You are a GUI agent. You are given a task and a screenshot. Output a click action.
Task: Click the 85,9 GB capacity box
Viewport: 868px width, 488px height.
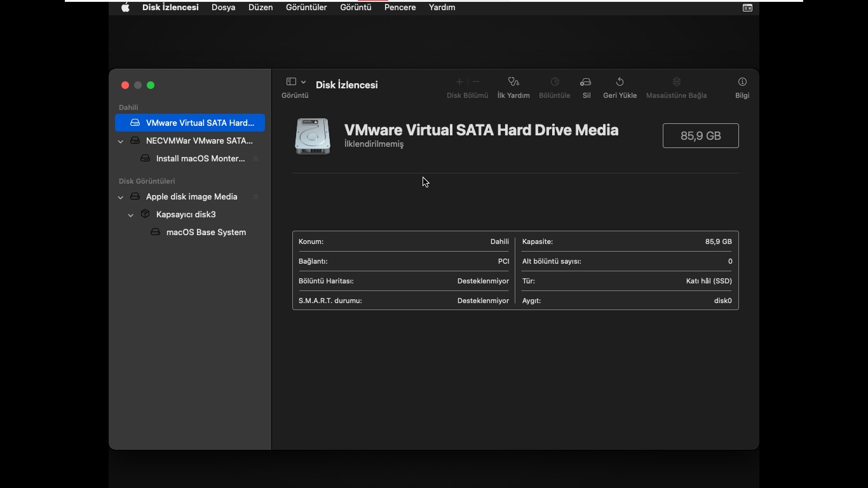tap(700, 135)
